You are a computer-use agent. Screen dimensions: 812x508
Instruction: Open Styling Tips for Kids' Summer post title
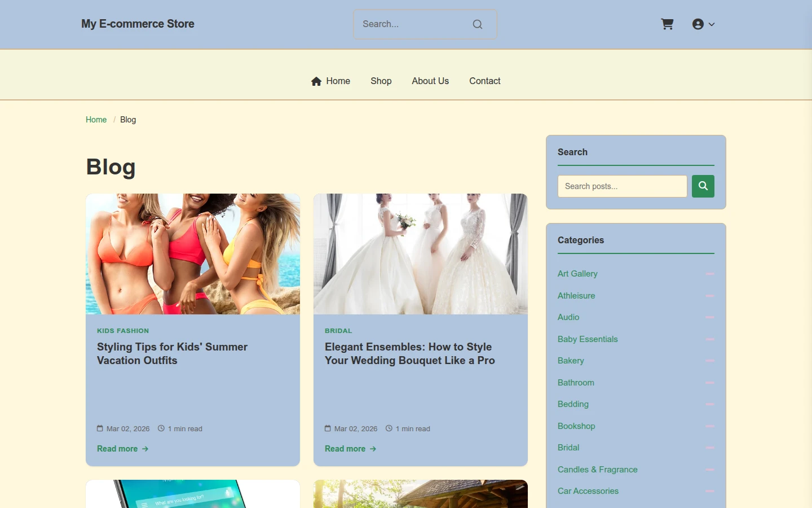click(x=172, y=354)
